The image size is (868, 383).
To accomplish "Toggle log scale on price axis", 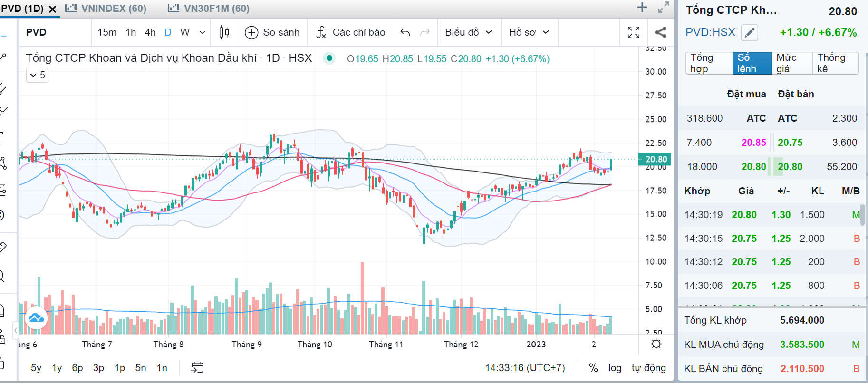I will coord(615,368).
